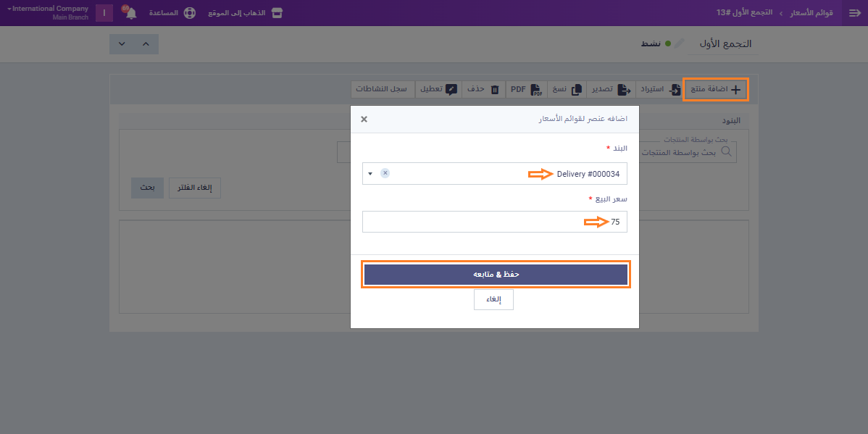
Task: Click the pencil edit icon beside title
Action: 678,43
